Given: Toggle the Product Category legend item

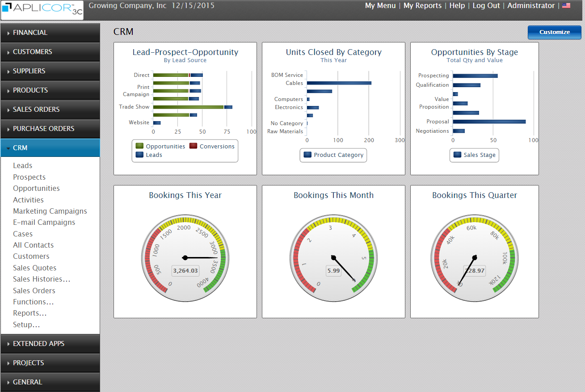Looking at the screenshot, I should click(333, 155).
